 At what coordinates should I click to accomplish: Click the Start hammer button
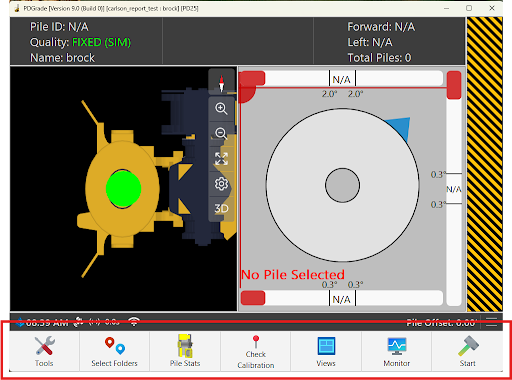pos(467,351)
